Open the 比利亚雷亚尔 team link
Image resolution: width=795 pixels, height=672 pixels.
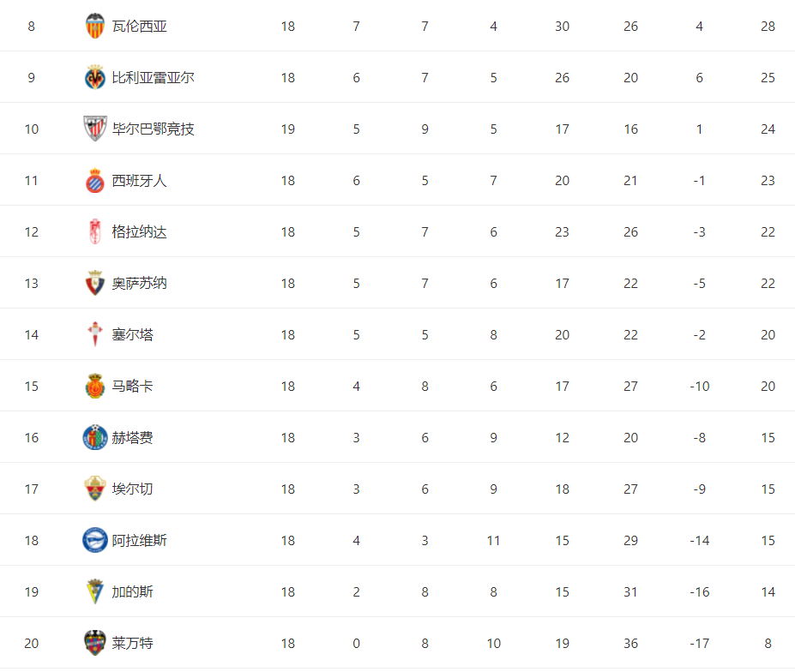pyautogui.click(x=154, y=77)
